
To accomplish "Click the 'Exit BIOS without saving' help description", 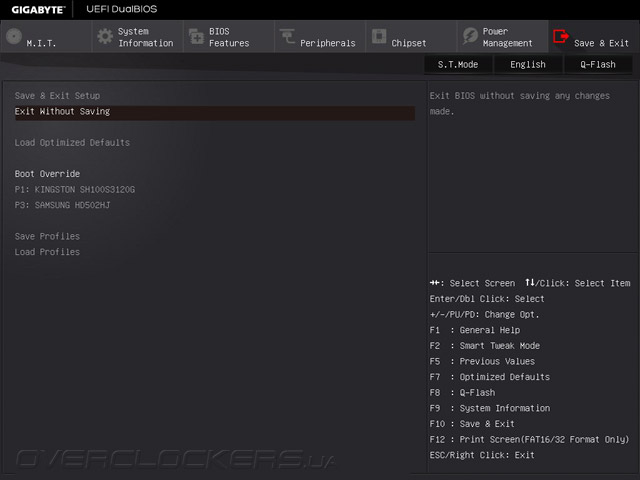I will coord(520,103).
